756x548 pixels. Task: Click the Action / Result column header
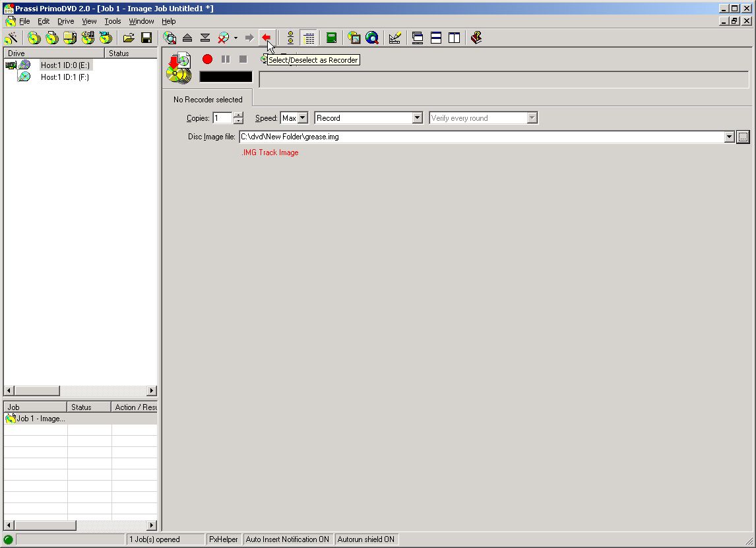(x=135, y=407)
